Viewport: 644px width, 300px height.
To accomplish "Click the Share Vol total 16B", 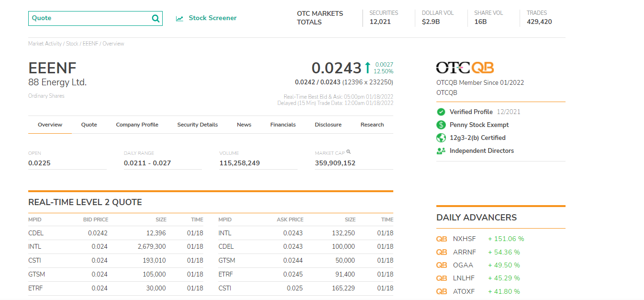I will (x=480, y=22).
